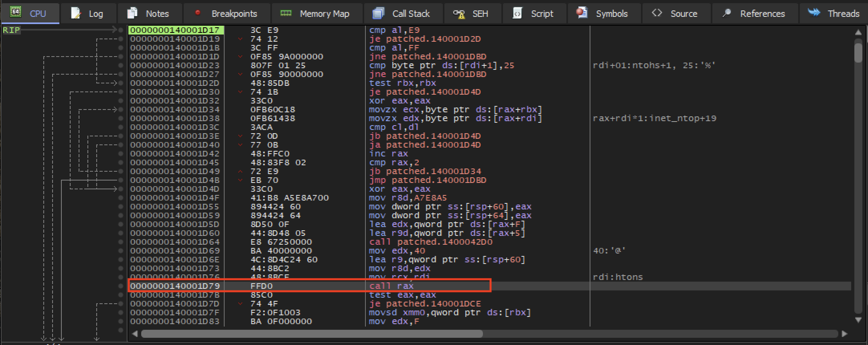Click the Script document icon
This screenshot has height=345, width=868.
coord(517,13)
